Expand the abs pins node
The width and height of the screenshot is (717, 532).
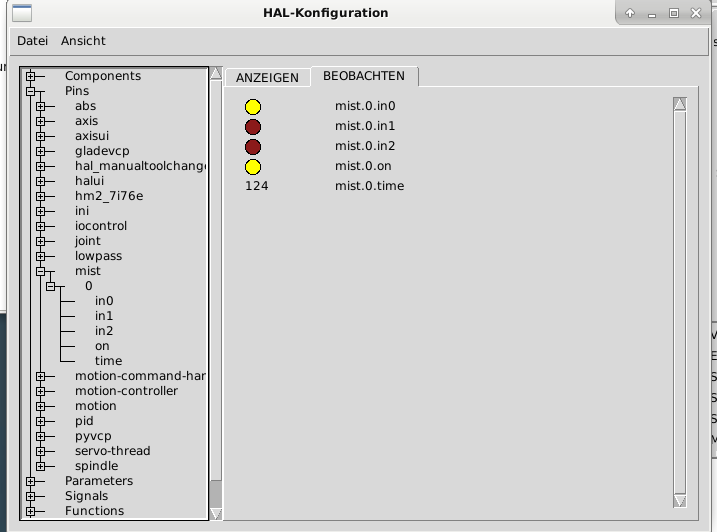(40, 106)
